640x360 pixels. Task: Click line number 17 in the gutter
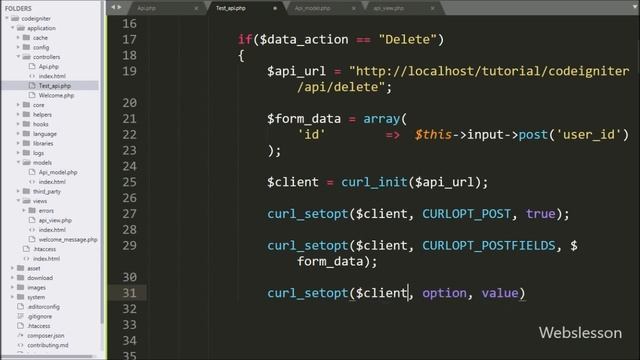129,40
